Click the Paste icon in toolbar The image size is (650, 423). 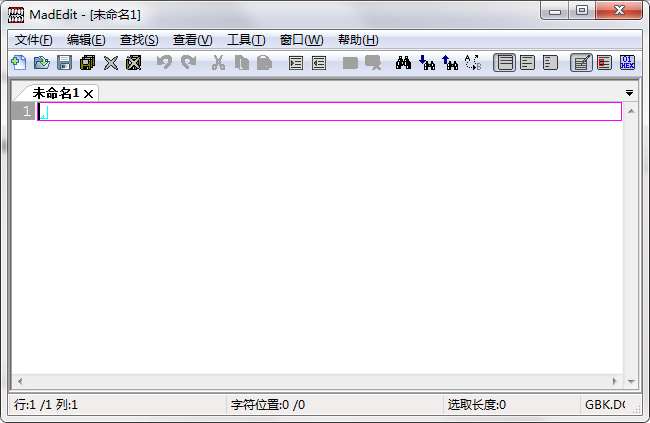[x=264, y=63]
